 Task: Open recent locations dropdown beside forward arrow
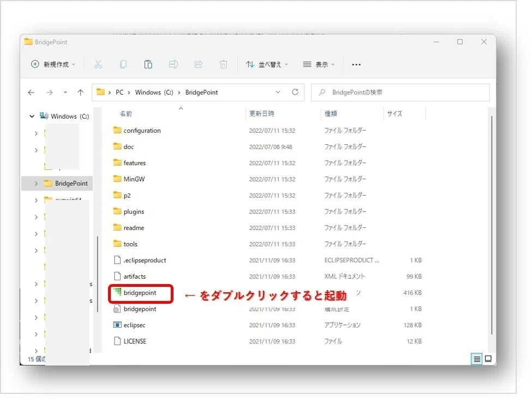(x=65, y=92)
